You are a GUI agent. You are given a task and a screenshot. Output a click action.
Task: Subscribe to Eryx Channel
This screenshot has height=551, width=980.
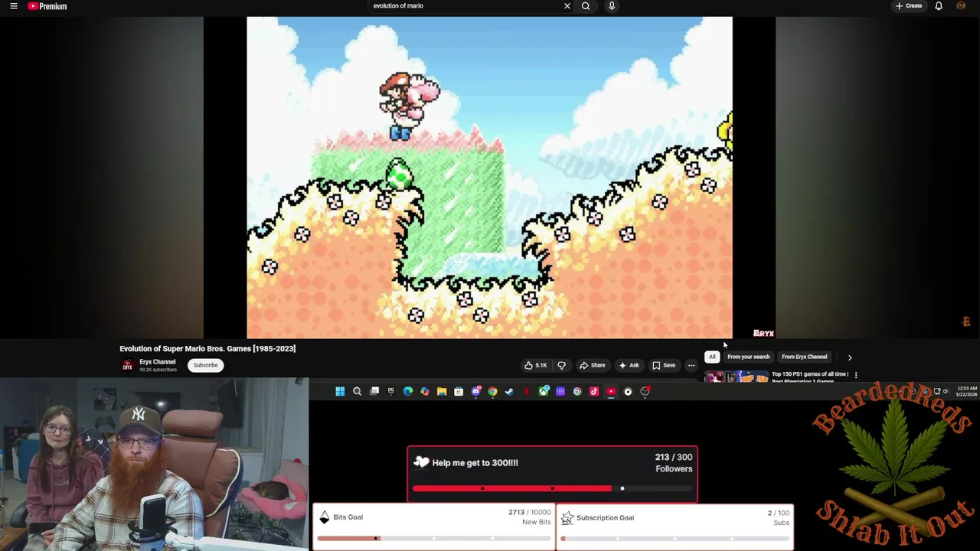tap(205, 365)
